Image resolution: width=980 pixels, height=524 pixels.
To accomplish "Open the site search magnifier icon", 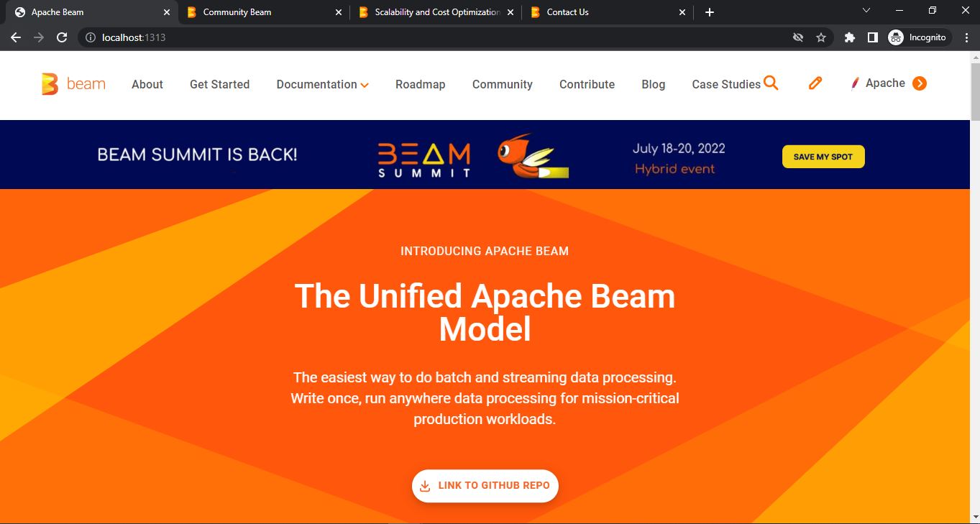I will pos(771,83).
